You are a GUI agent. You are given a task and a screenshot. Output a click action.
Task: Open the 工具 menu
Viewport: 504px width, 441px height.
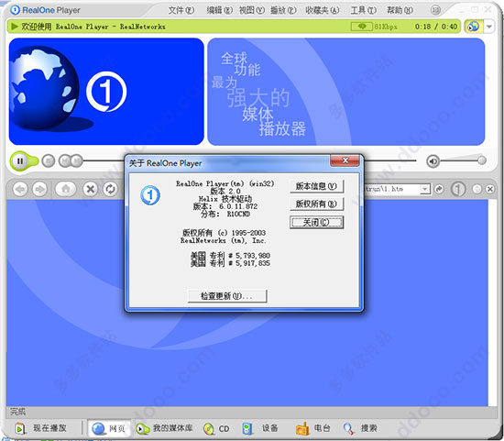[x=363, y=10]
